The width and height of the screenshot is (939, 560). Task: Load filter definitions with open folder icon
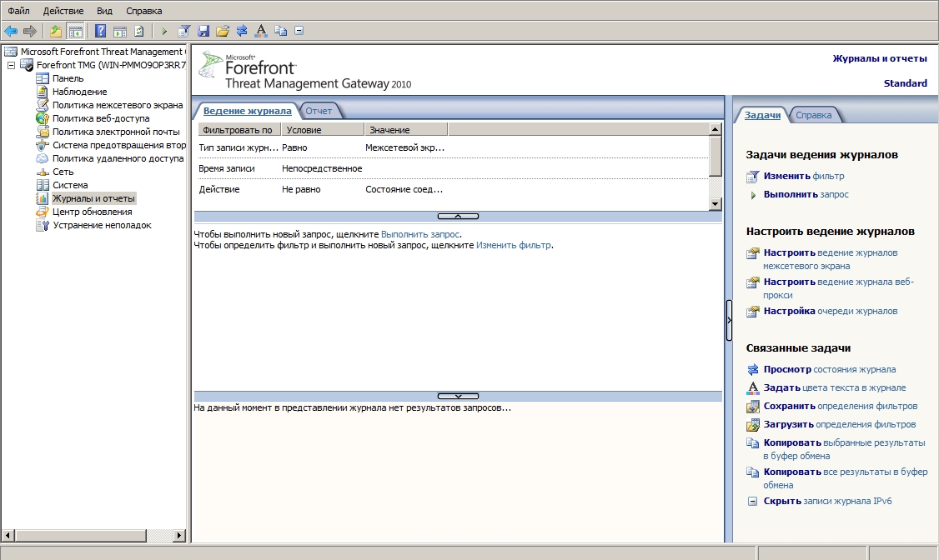click(223, 31)
